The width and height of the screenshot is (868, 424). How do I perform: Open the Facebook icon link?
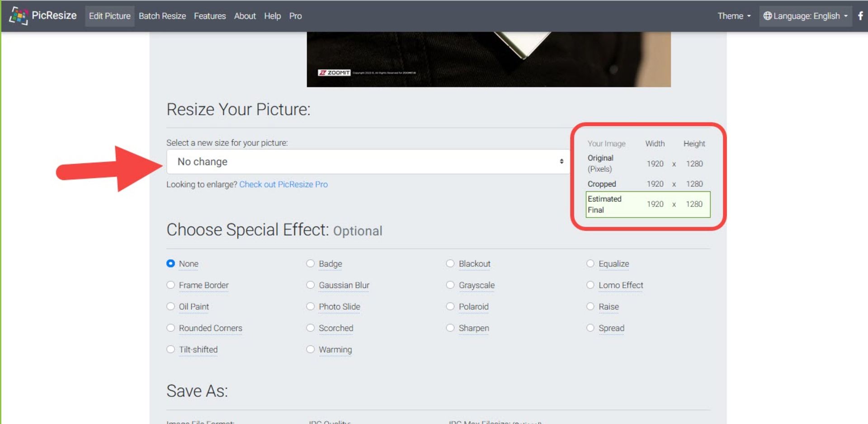pos(860,16)
